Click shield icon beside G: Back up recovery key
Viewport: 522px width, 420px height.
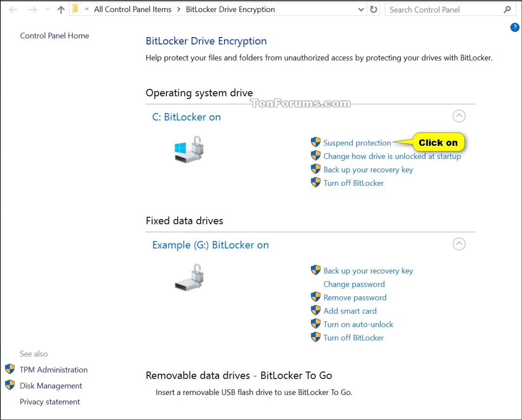tap(316, 270)
